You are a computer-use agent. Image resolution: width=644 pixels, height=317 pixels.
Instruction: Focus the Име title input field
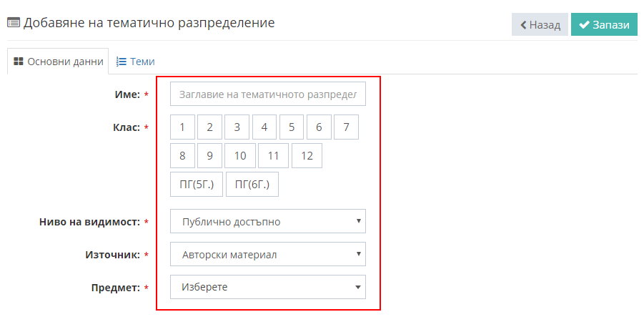268,94
